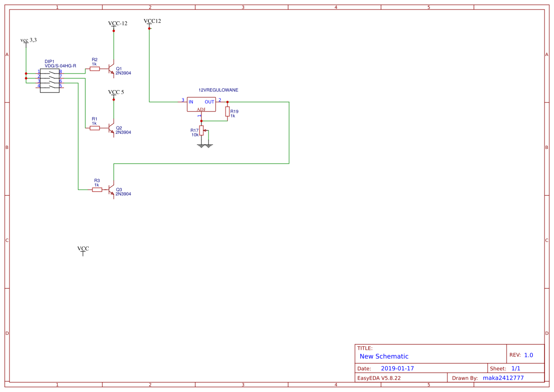
Task: Select the vcc 3,3 power flag
Action: click(x=28, y=42)
